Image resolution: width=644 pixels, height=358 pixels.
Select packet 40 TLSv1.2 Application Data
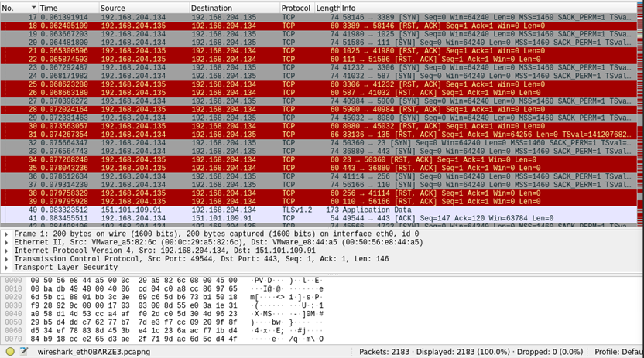click(310, 210)
